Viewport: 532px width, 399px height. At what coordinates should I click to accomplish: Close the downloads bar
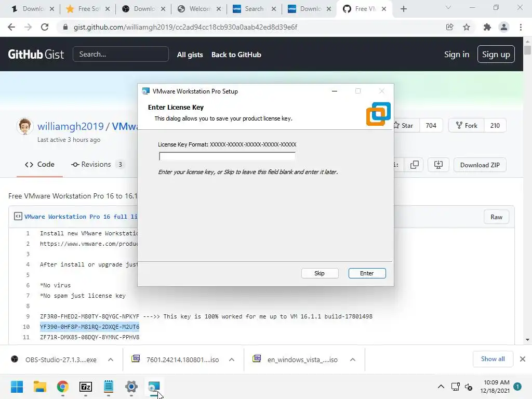click(523, 359)
